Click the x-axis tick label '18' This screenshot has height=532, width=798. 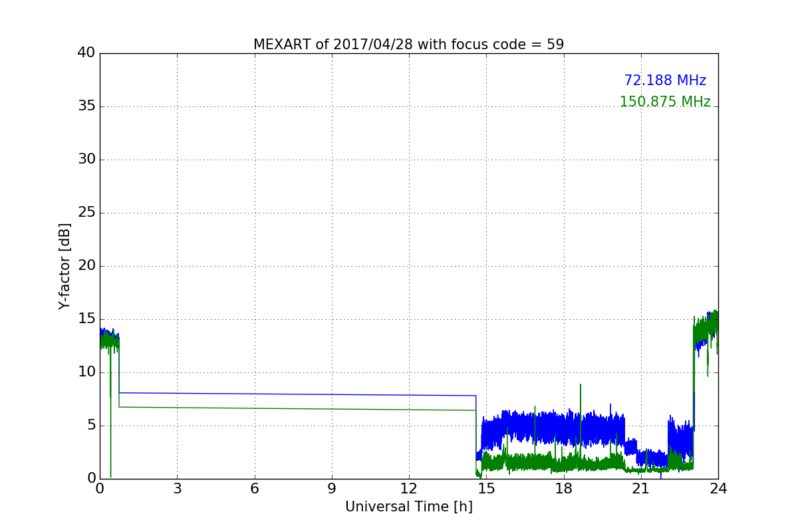(563, 489)
